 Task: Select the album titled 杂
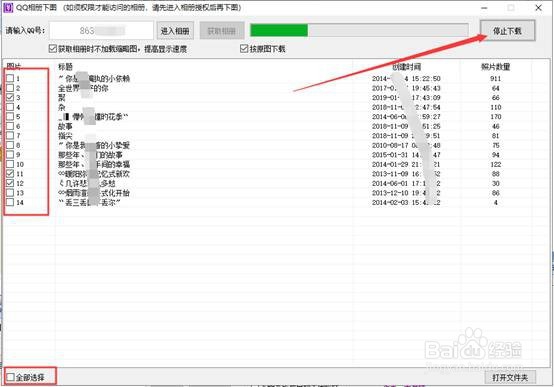pos(62,107)
